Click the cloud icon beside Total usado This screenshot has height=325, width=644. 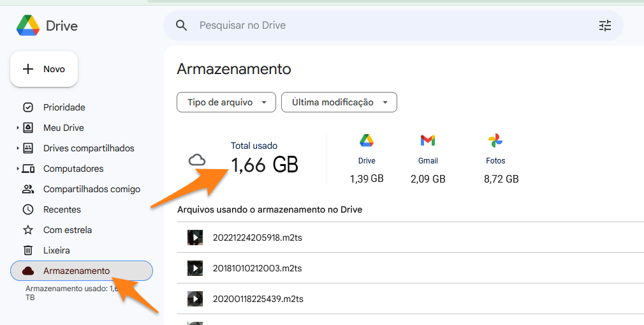197,160
